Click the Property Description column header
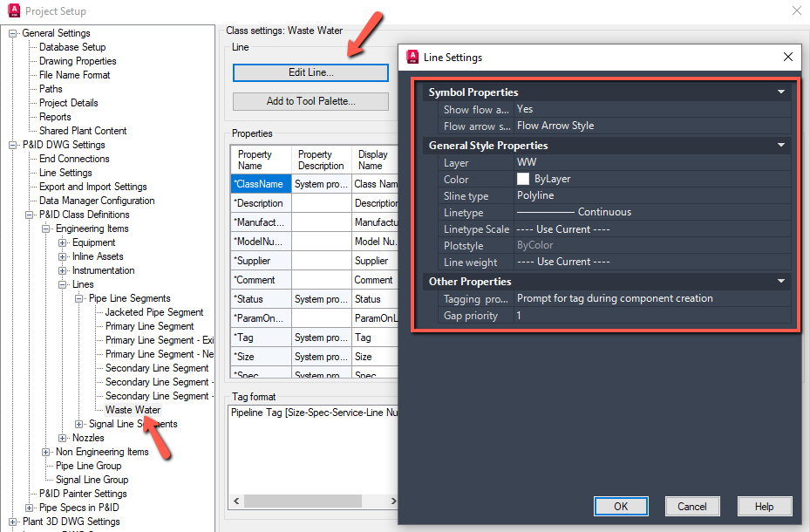810x532 pixels. (322, 160)
